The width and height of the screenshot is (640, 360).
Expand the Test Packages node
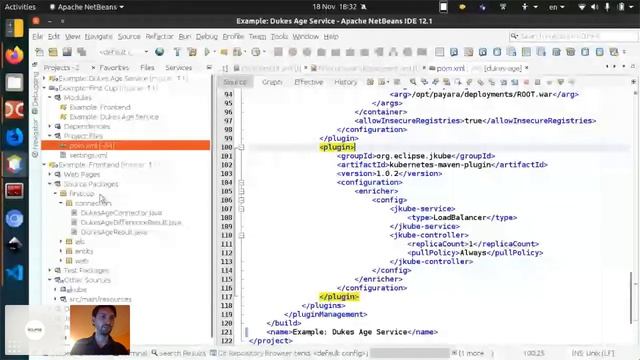(50, 270)
